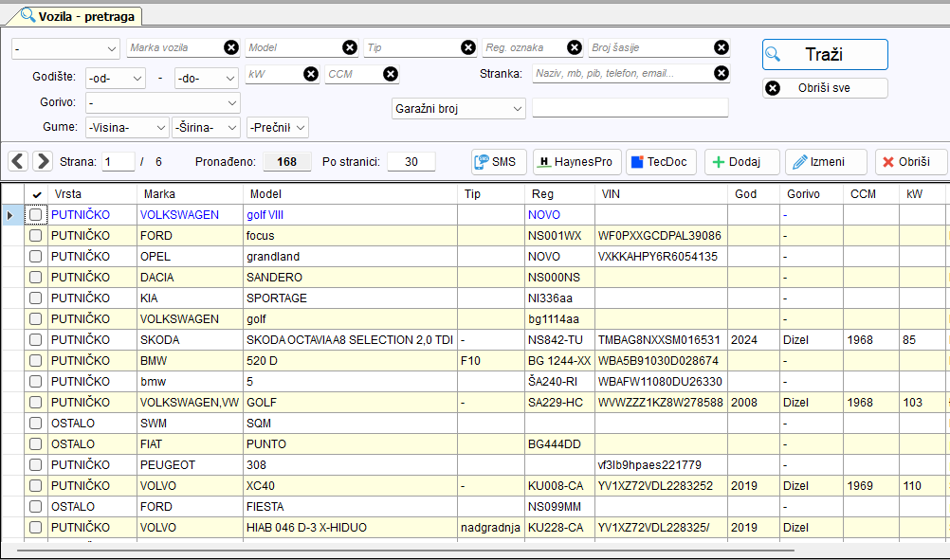Tick the checkbox for FORD focus row
Image resolution: width=950 pixels, height=560 pixels.
(x=36, y=236)
